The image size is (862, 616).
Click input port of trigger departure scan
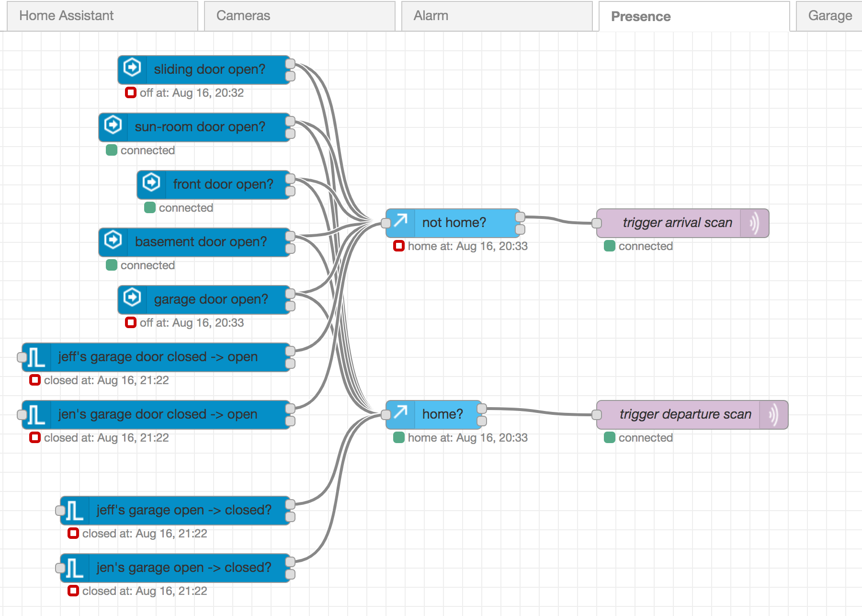pyautogui.click(x=597, y=415)
